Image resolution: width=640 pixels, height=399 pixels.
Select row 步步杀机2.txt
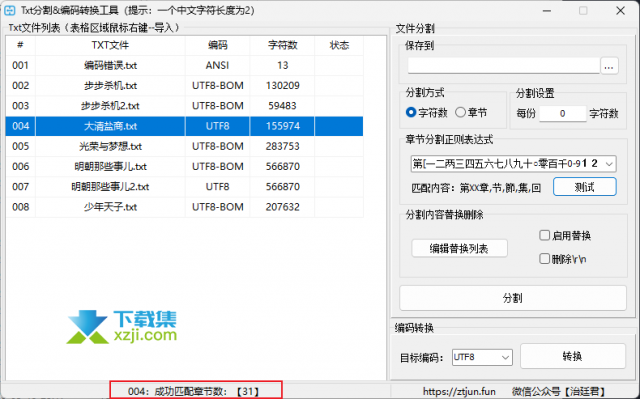[x=184, y=106]
